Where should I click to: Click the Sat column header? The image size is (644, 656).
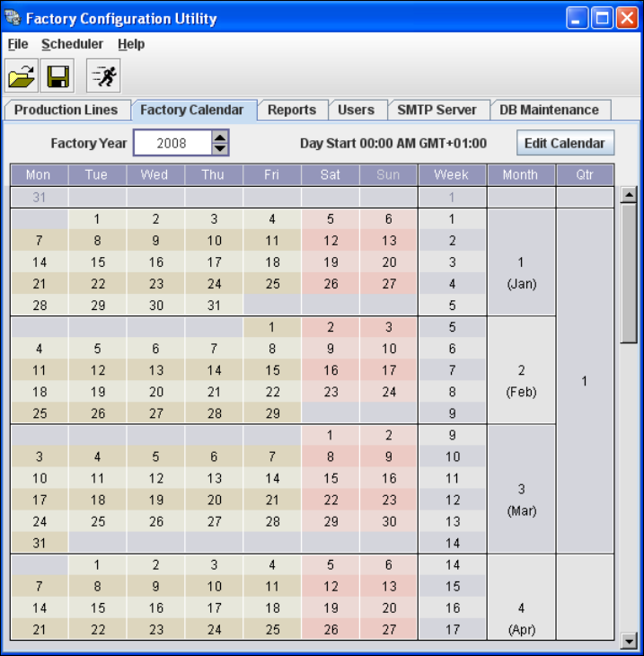(330, 175)
